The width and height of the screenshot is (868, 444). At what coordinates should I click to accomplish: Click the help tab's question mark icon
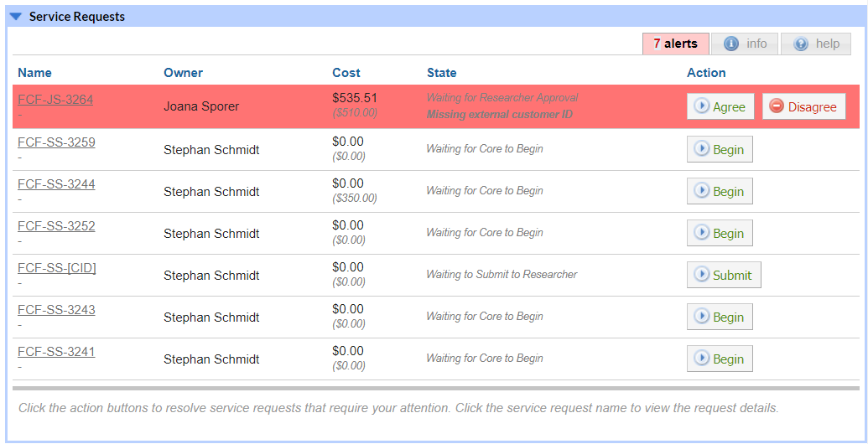coord(800,44)
